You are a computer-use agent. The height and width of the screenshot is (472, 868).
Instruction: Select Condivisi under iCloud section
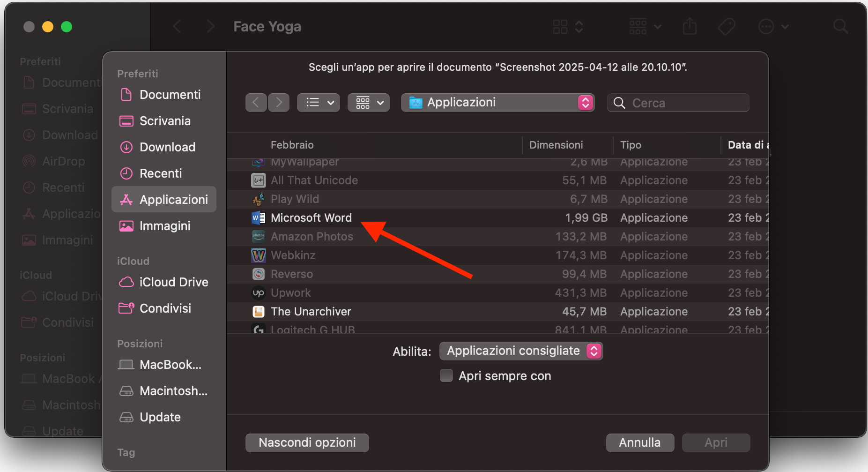click(x=165, y=308)
